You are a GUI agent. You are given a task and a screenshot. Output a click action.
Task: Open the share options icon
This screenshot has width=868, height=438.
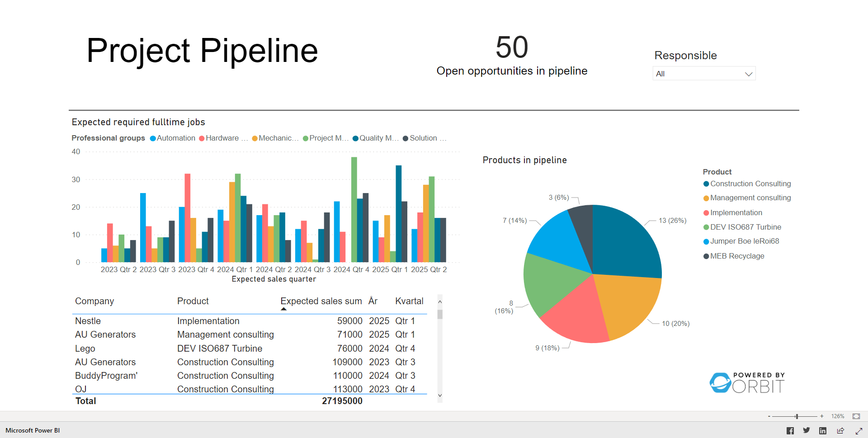(x=841, y=430)
